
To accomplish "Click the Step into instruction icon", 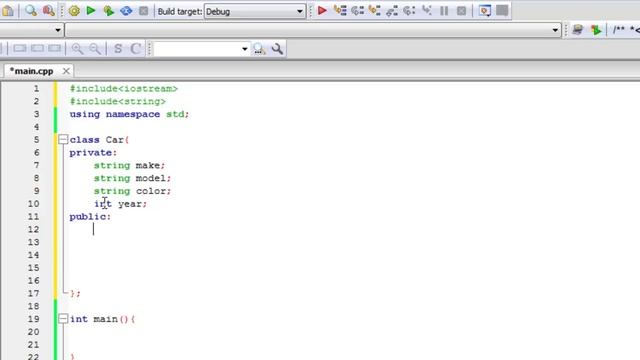I will tap(427, 11).
